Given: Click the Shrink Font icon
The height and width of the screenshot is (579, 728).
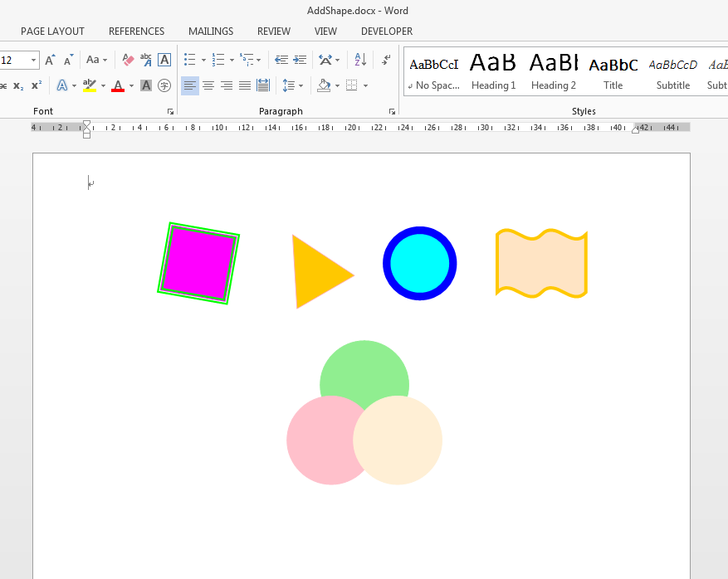Looking at the screenshot, I should (x=68, y=60).
